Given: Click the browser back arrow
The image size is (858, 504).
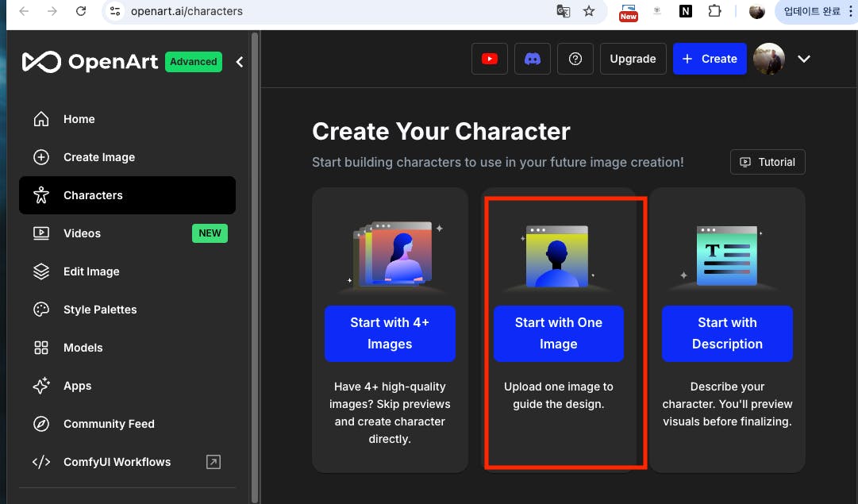Looking at the screenshot, I should click(x=24, y=11).
